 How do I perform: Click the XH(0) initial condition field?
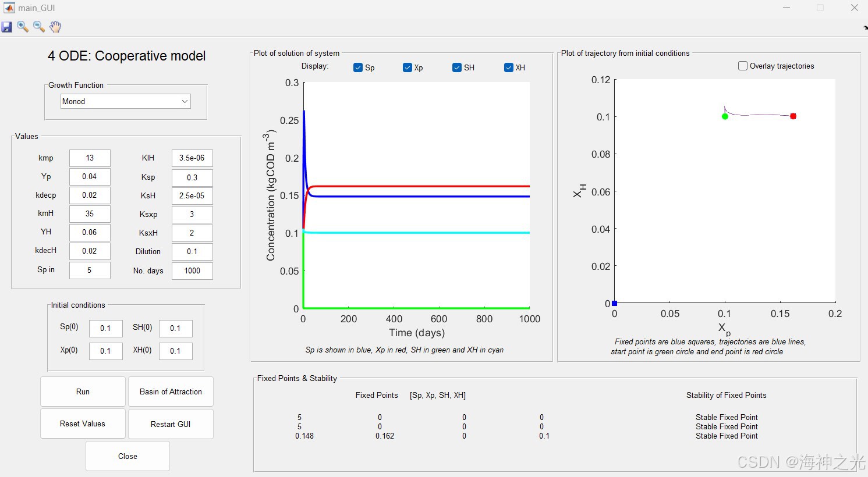click(x=176, y=351)
